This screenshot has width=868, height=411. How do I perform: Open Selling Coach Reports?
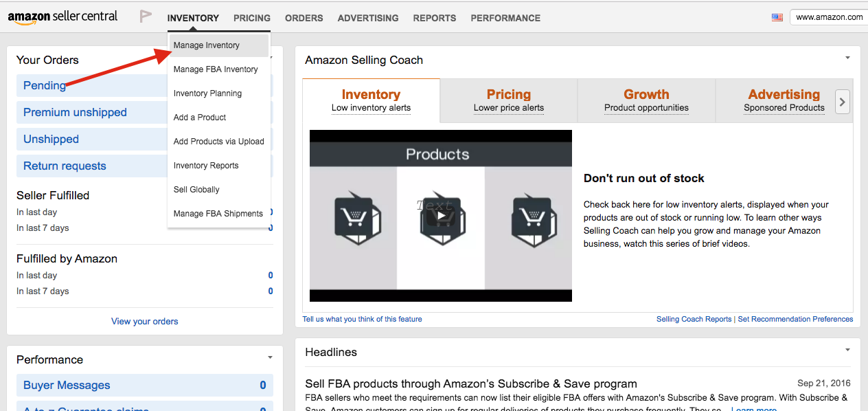[x=694, y=318]
